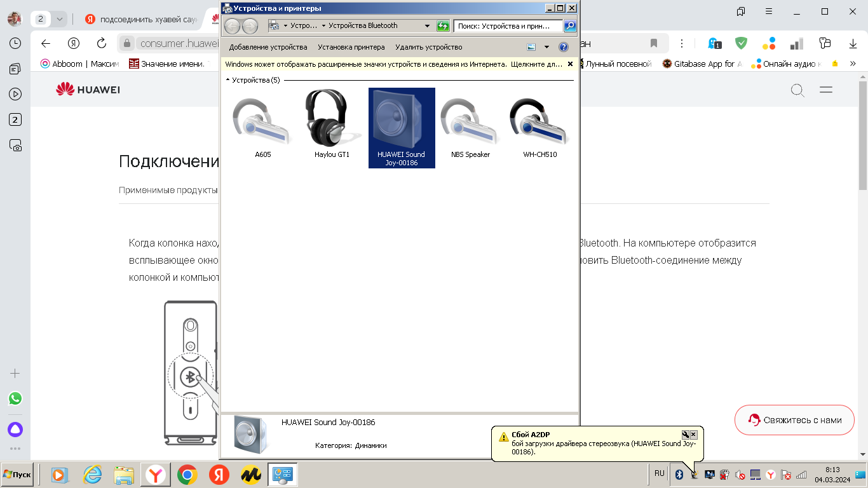Open options wrench on A2DP balloon
Image resolution: width=868 pixels, height=488 pixels.
click(x=685, y=435)
